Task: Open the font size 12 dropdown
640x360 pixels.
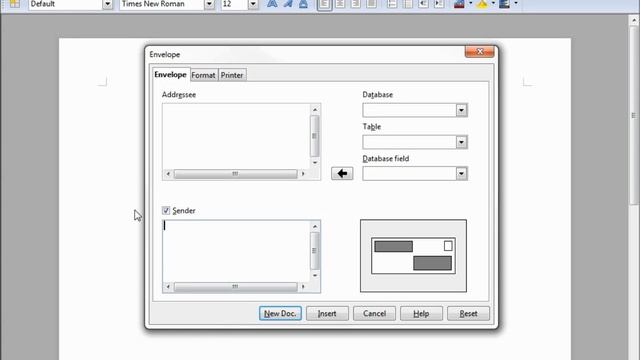Action: [253, 4]
